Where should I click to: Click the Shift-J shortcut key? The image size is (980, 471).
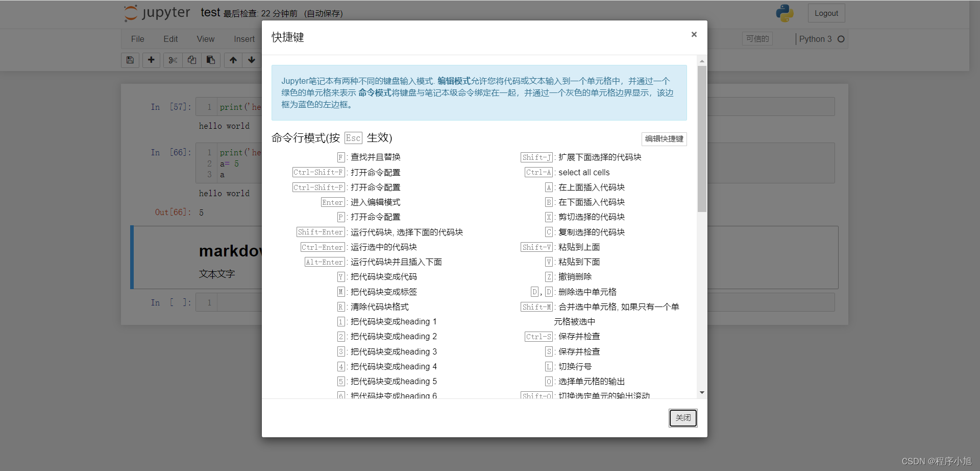536,157
